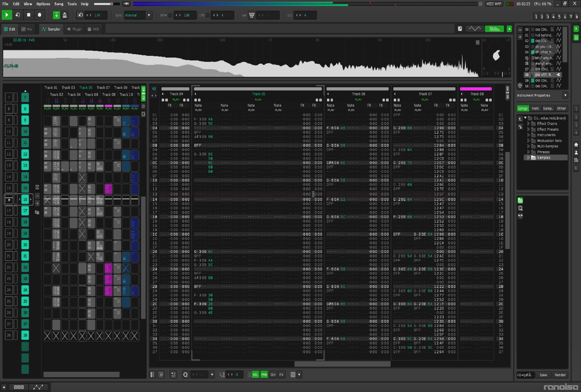Switch disk browser to Instr. category

coord(536,108)
